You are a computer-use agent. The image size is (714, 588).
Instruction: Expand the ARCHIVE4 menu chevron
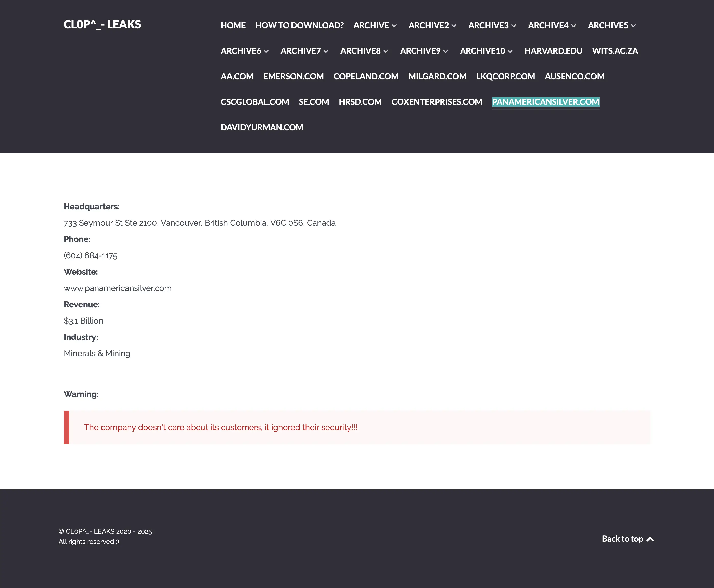[x=573, y=26]
